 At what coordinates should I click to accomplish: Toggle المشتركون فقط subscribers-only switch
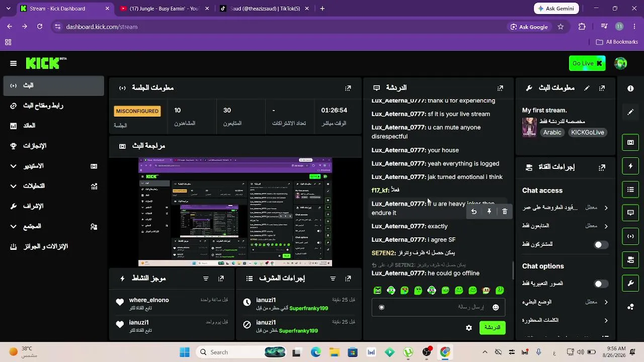tap(601, 245)
